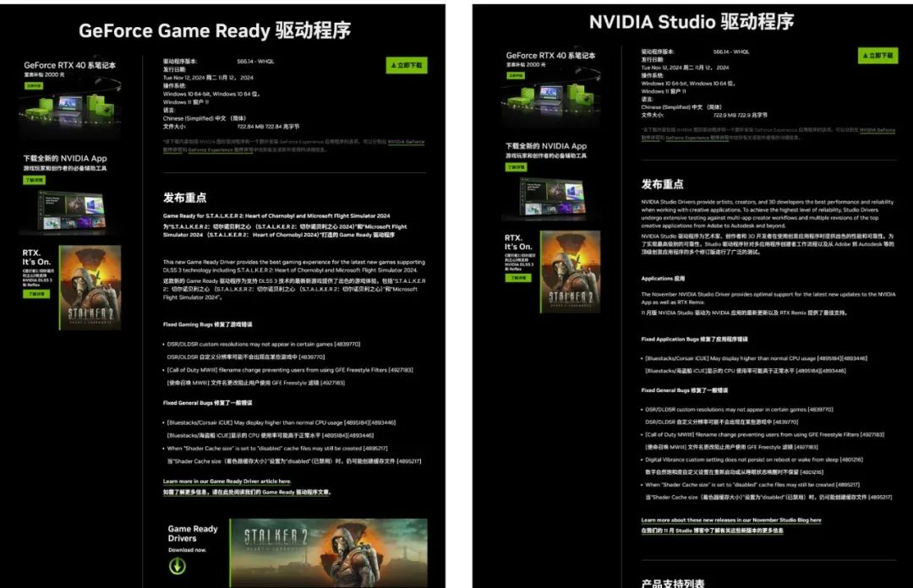Click green button under RTX It's On, Game Ready page
Screen dimensions: 913x588
(36, 294)
